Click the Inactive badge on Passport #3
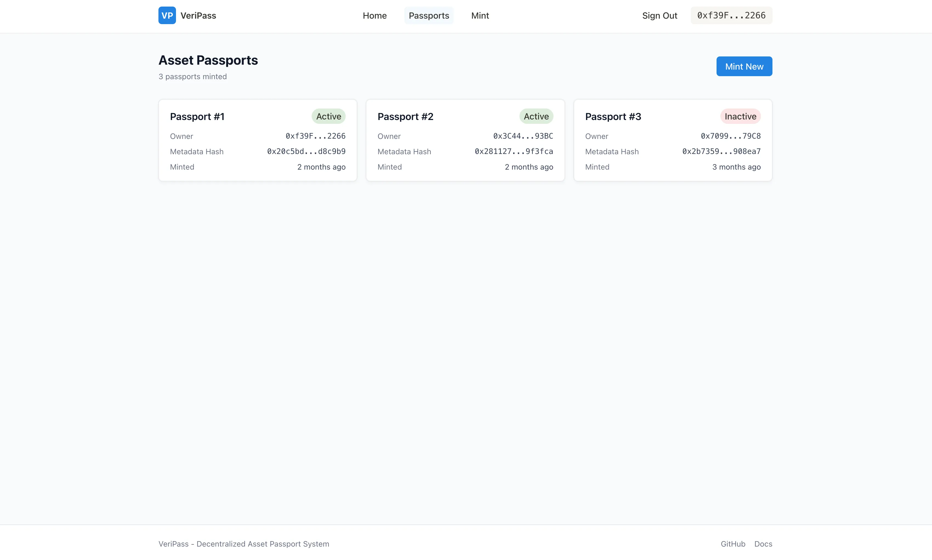Viewport: 932px width, 560px height. 740,116
